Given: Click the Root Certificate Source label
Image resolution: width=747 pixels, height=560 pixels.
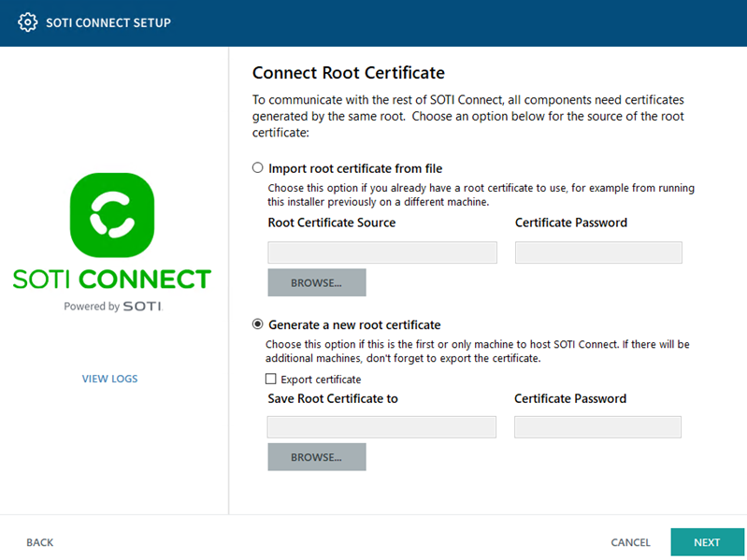Looking at the screenshot, I should [x=332, y=223].
